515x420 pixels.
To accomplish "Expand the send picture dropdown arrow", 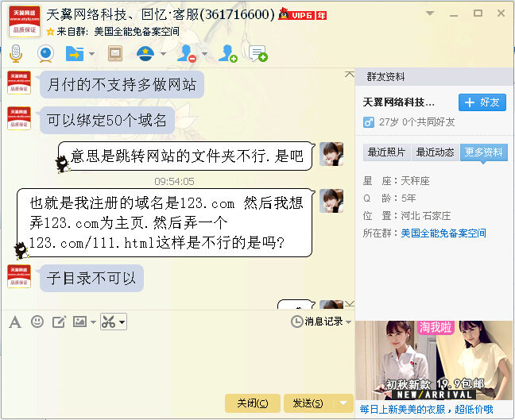I will click(93, 322).
